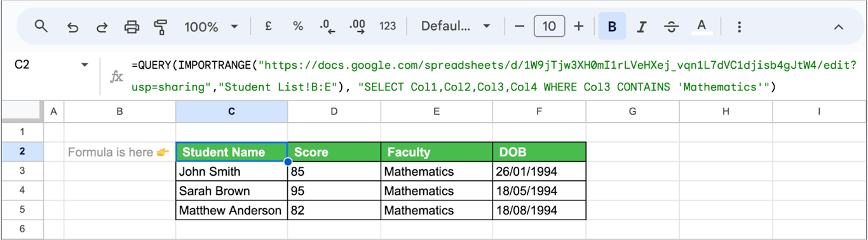Click the font size field showing 10
This screenshot has height=240, width=868.
coord(550,26)
